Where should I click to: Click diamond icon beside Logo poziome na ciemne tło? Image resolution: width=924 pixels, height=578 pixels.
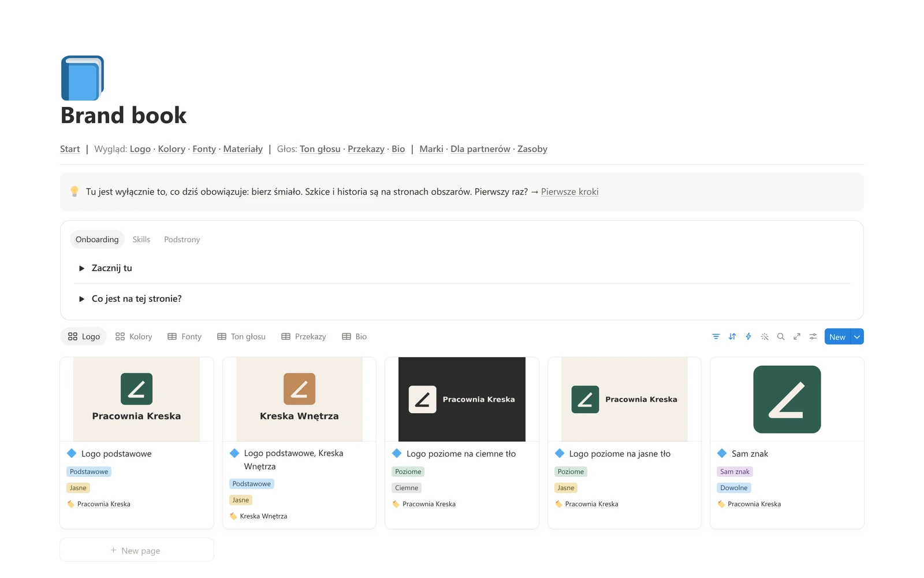click(x=397, y=453)
